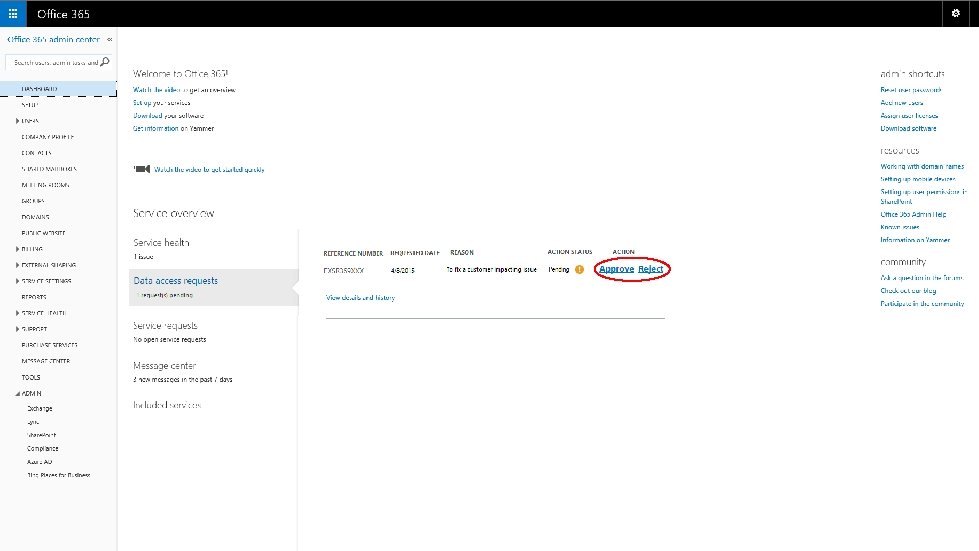Screen dimensions: 979x551
Task: Click Participate in the community link
Action: coord(922,304)
